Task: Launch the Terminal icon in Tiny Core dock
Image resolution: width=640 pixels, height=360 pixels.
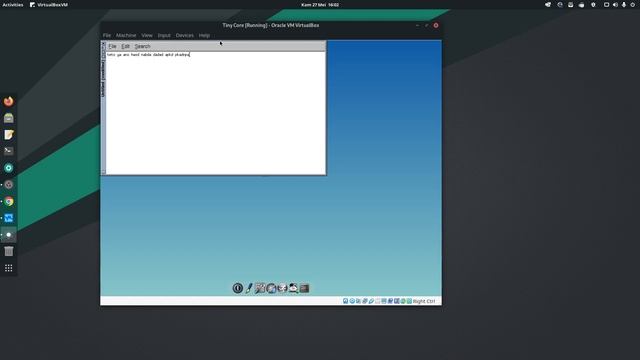Action: coord(304,288)
